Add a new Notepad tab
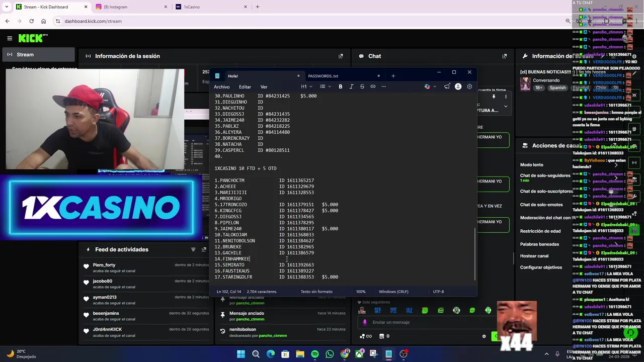644x362 pixels. 393,76
